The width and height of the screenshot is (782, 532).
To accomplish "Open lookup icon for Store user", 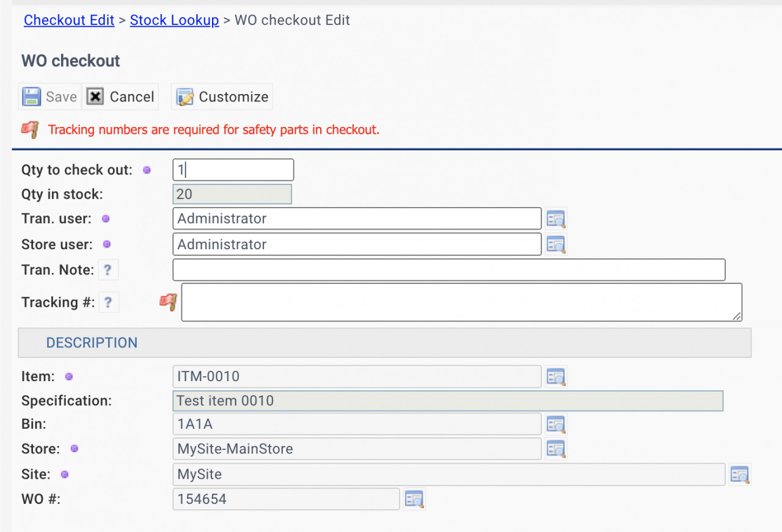I will pyautogui.click(x=556, y=244).
